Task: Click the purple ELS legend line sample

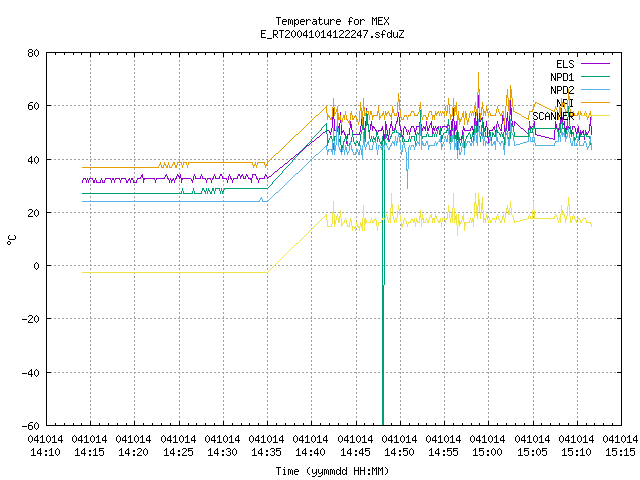Action: pyautogui.click(x=596, y=64)
